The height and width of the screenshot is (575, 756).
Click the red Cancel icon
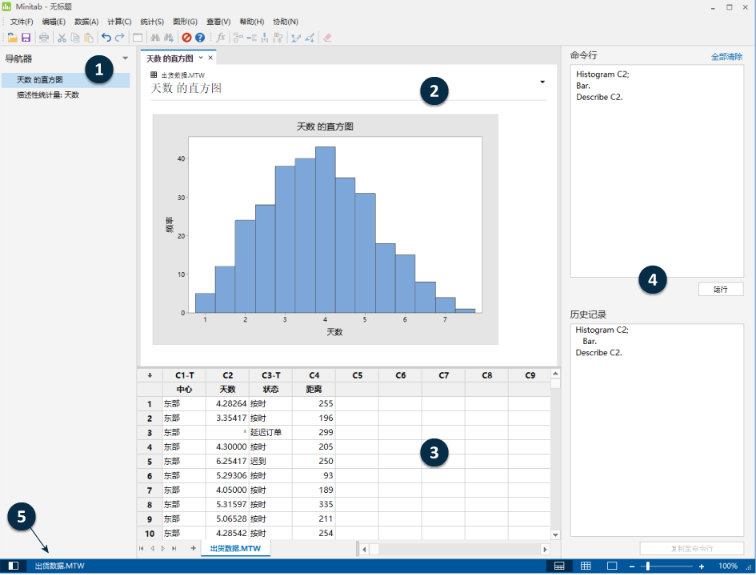tap(186, 37)
